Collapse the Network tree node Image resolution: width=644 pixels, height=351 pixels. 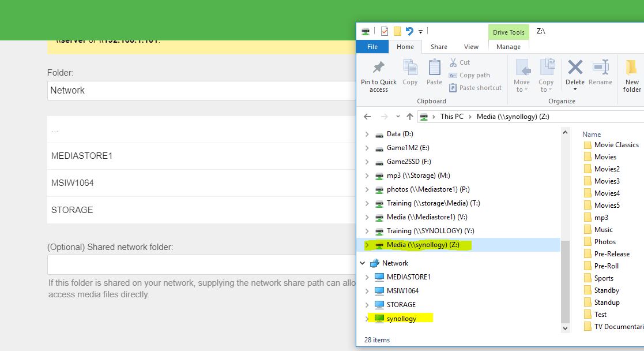pyautogui.click(x=362, y=263)
